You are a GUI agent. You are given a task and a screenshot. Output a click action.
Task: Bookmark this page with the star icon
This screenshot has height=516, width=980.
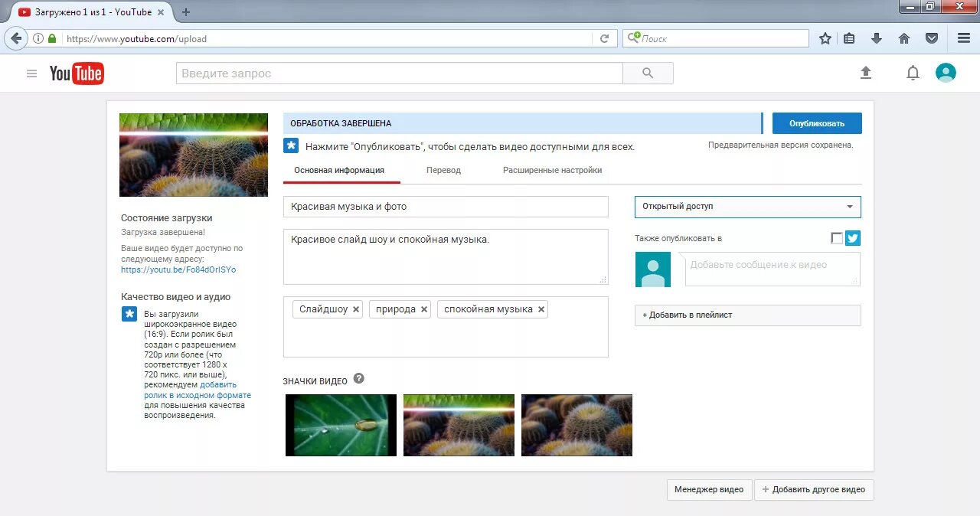pos(825,38)
